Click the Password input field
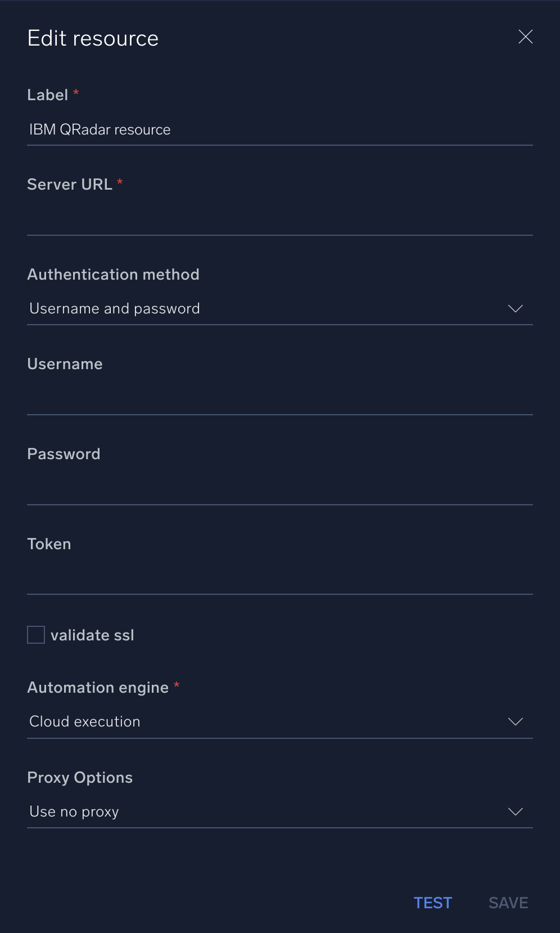560x933 pixels. (x=279, y=489)
